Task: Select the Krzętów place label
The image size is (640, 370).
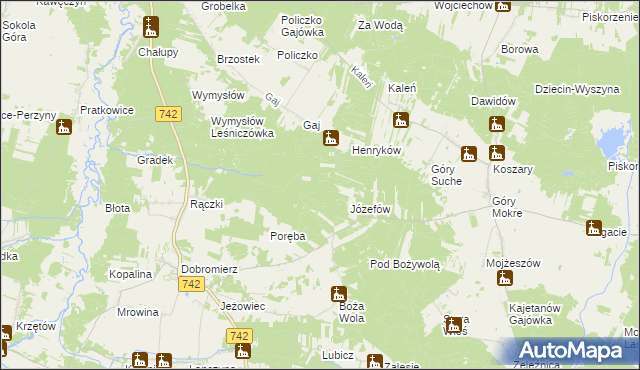Action: click(36, 326)
